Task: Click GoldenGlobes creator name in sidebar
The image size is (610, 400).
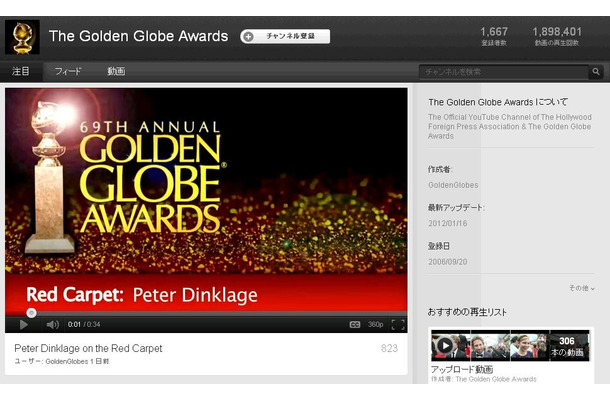Action: (453, 185)
